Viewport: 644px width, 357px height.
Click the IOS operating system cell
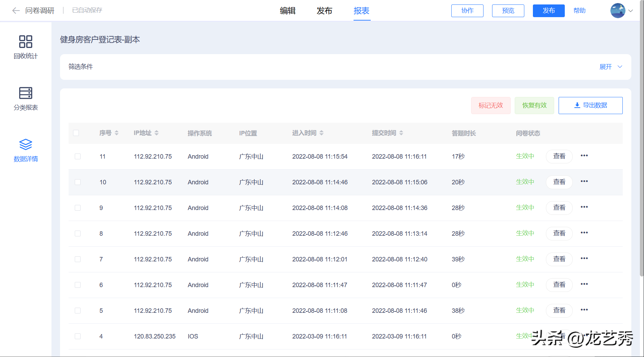point(193,336)
